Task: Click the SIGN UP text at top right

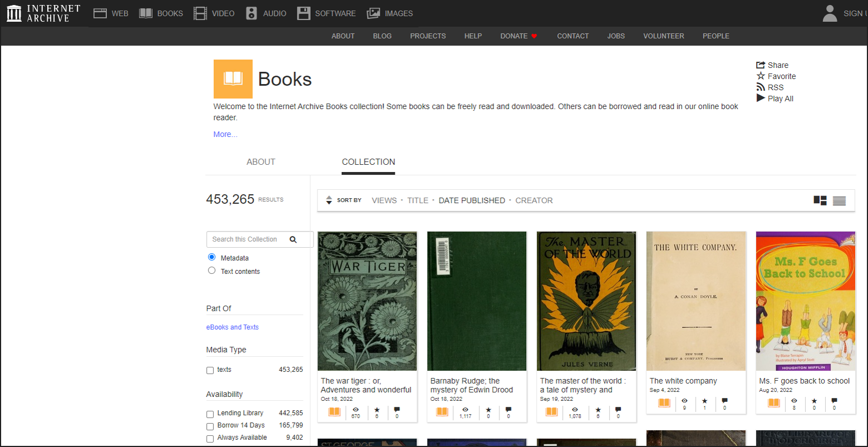Action: pos(855,13)
